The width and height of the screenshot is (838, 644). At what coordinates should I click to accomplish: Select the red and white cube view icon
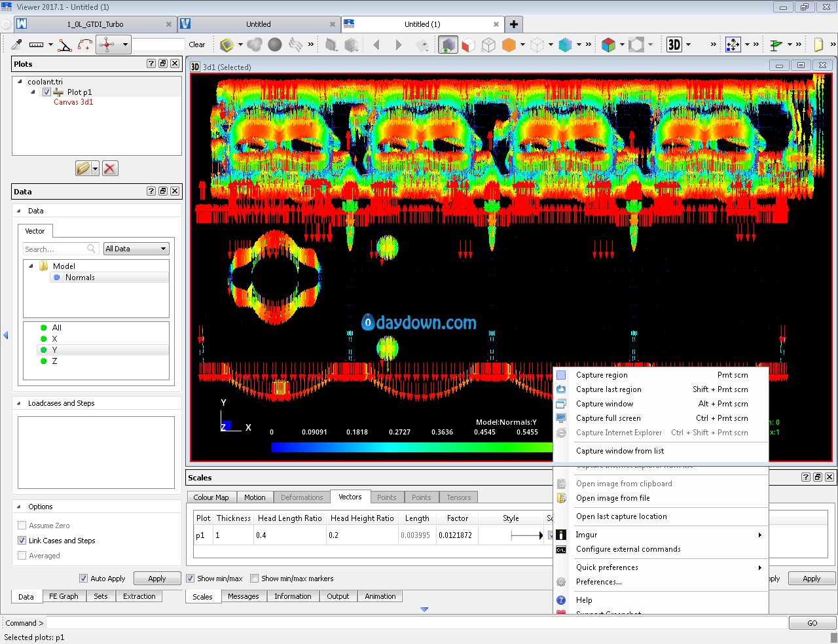point(468,45)
